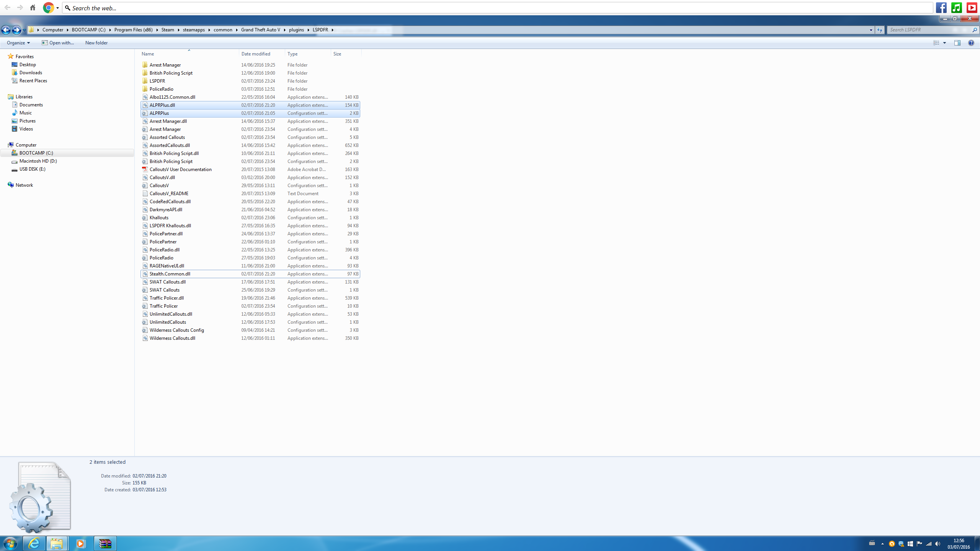Image resolution: width=980 pixels, height=551 pixels.
Task: Click the Chrome browser icon
Action: click(x=49, y=8)
